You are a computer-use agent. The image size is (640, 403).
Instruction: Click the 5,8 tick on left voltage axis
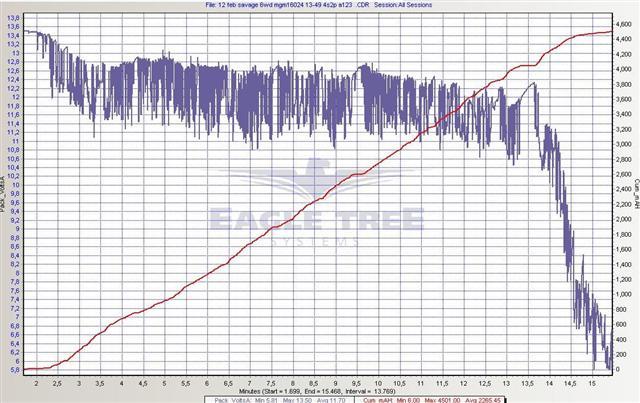[x=14, y=370]
